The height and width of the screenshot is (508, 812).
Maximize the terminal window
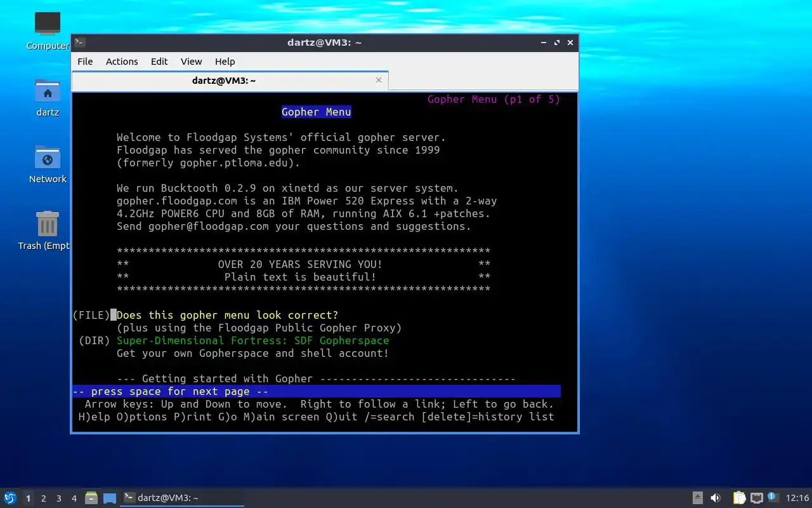[557, 43]
